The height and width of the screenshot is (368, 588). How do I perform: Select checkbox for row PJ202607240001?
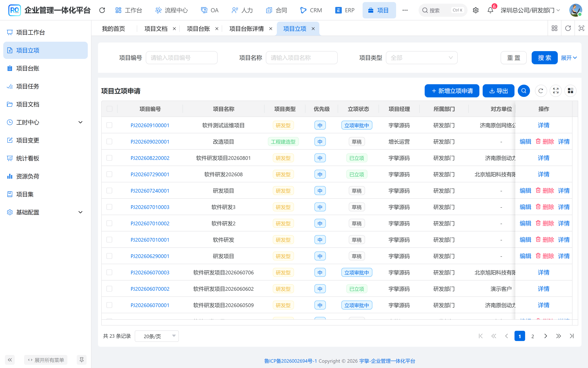[x=109, y=191]
